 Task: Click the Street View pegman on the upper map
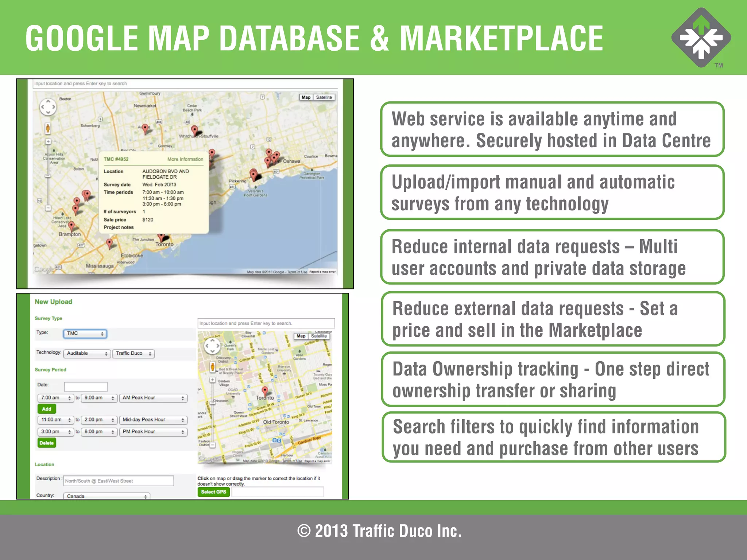coord(48,128)
